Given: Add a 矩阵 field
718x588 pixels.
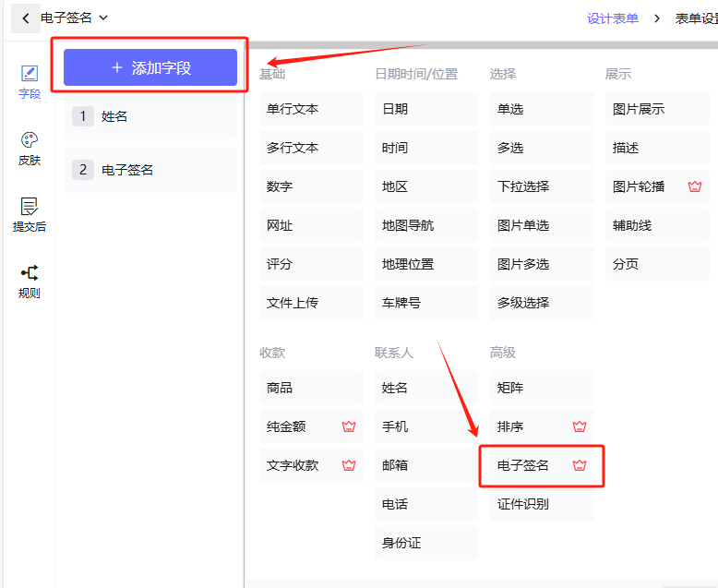Looking at the screenshot, I should pos(542,388).
